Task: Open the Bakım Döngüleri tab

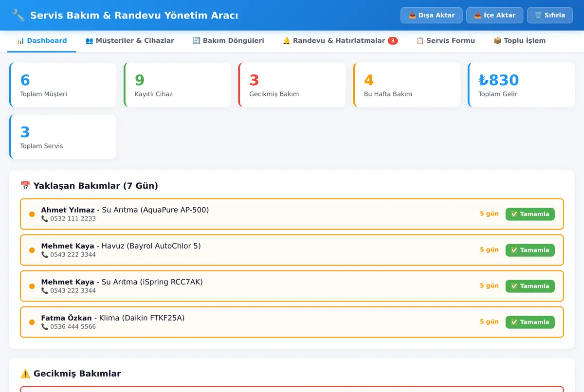Action: (x=228, y=41)
